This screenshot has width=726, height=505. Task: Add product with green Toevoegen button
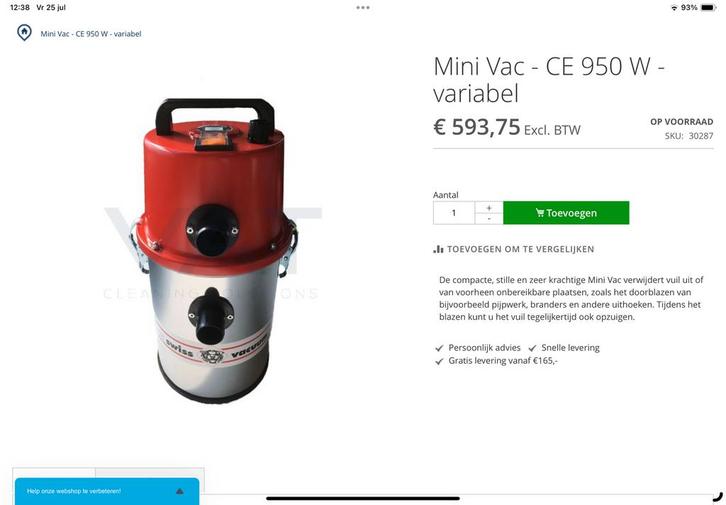click(566, 213)
